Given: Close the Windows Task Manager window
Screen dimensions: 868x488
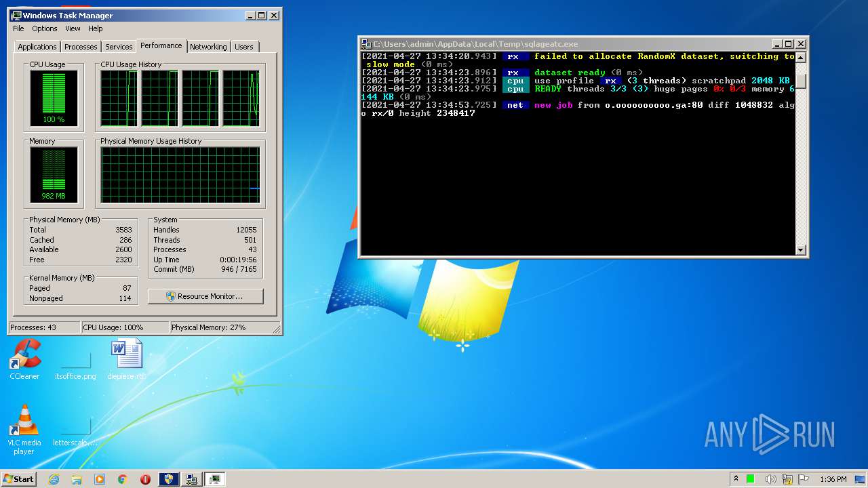Looking at the screenshot, I should pos(274,15).
